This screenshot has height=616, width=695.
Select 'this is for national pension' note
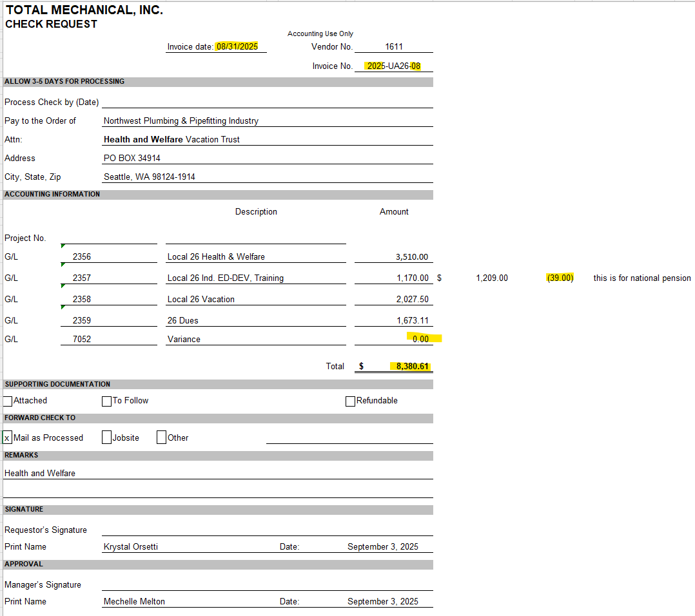(x=642, y=278)
